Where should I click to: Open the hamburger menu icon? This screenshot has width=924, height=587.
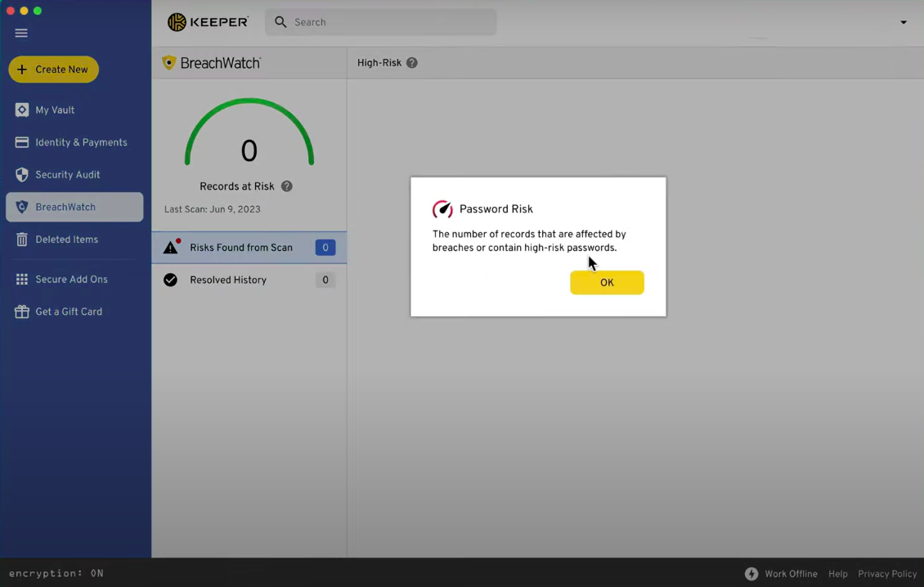(21, 33)
